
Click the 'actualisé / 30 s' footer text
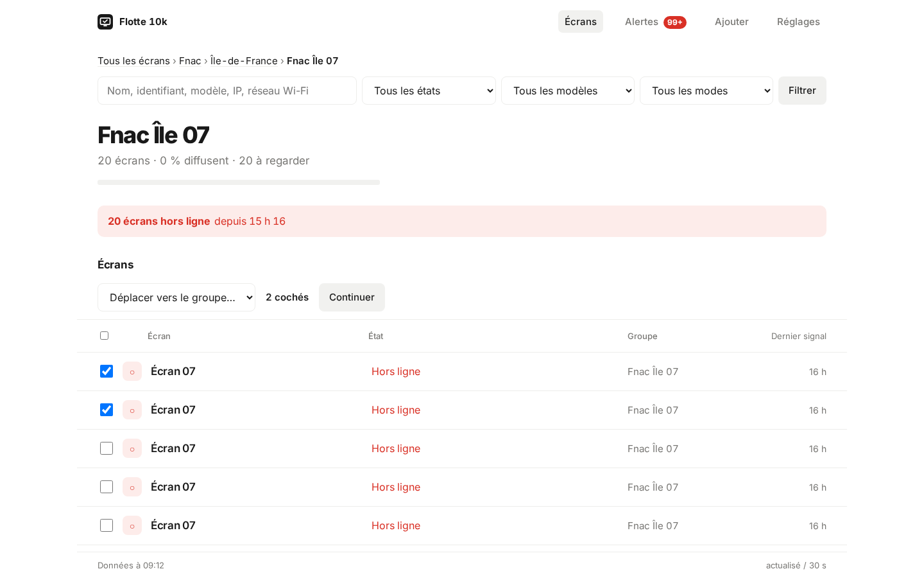click(796, 565)
